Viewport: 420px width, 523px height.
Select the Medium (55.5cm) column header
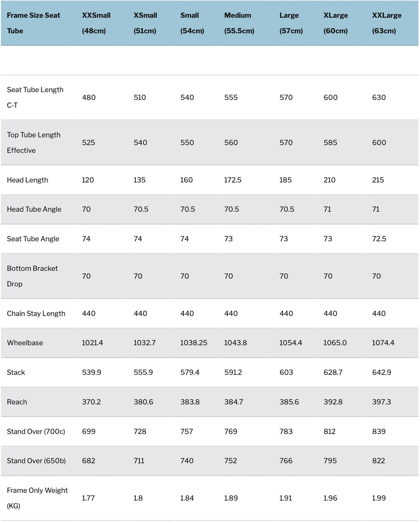click(x=239, y=23)
